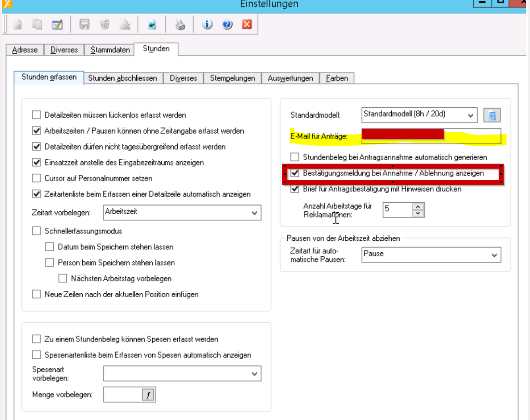Image resolution: width=530 pixels, height=420 pixels.
Task: Open the Standardmodell dropdown list
Action: coord(470,115)
